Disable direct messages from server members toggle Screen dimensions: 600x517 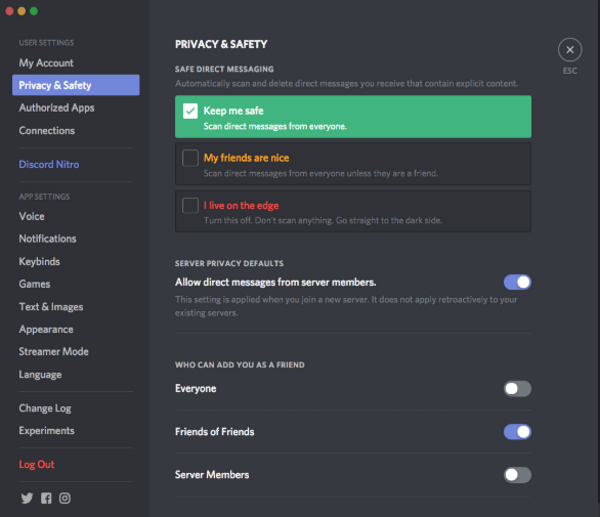pyautogui.click(x=517, y=282)
